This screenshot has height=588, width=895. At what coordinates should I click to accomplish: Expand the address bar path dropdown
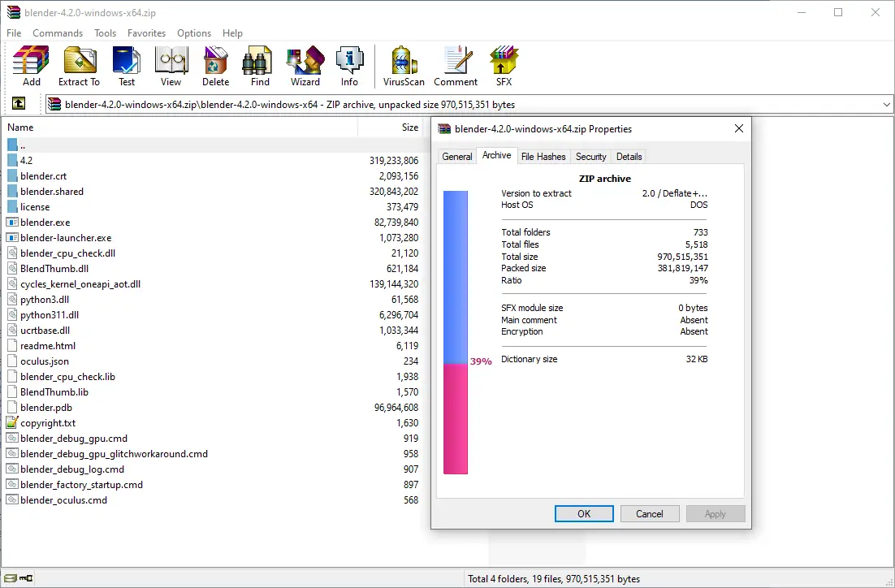(886, 105)
